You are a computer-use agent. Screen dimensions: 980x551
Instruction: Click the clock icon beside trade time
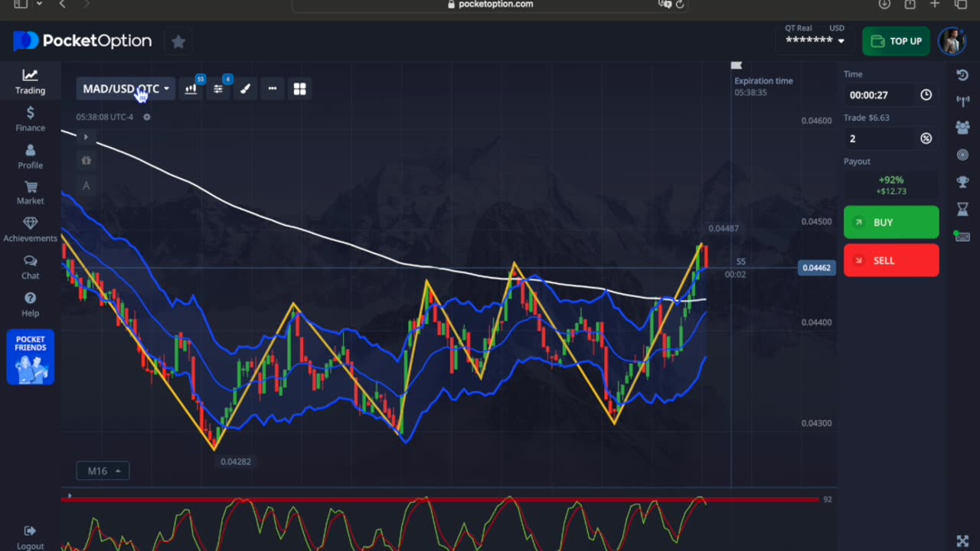tap(926, 95)
